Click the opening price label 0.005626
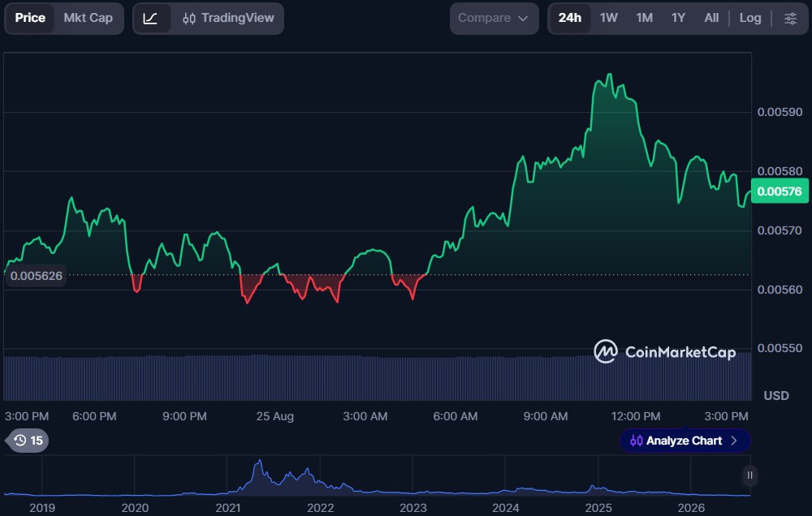 pos(37,276)
